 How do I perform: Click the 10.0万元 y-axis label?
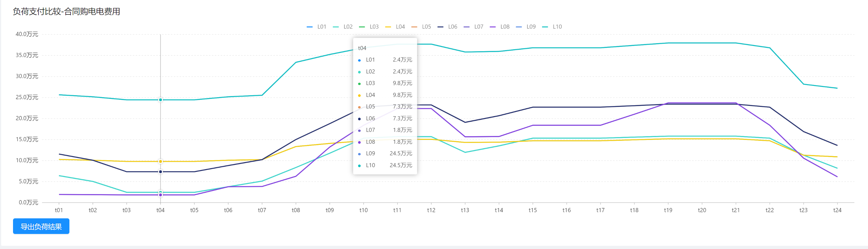(x=27, y=161)
